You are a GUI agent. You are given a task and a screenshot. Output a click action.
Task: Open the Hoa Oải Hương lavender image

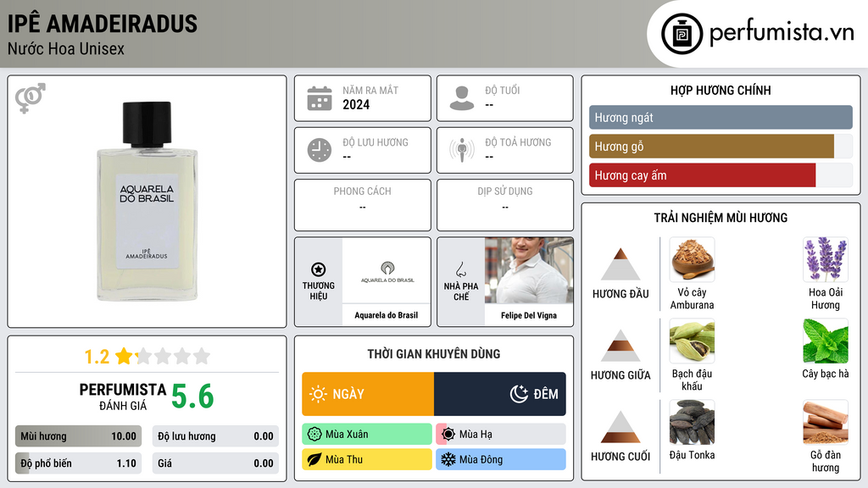point(826,260)
